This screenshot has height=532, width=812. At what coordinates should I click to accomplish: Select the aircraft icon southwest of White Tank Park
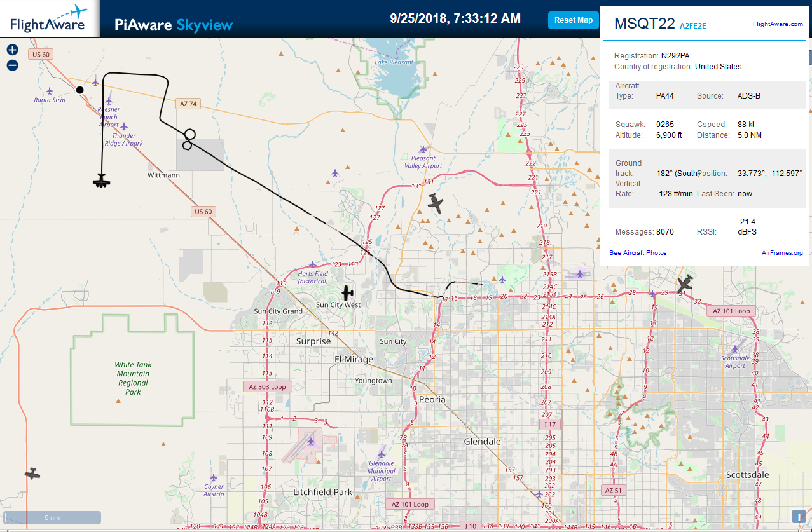pyautogui.click(x=32, y=474)
